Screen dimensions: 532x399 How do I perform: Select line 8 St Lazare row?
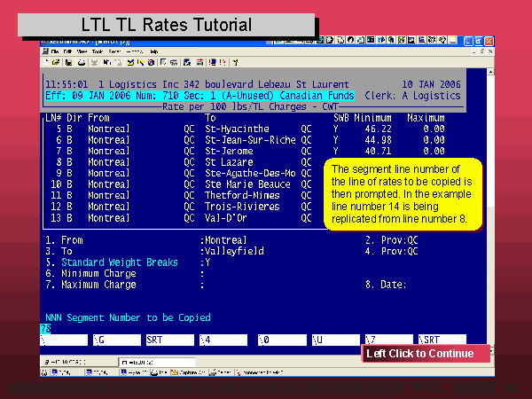(177, 162)
